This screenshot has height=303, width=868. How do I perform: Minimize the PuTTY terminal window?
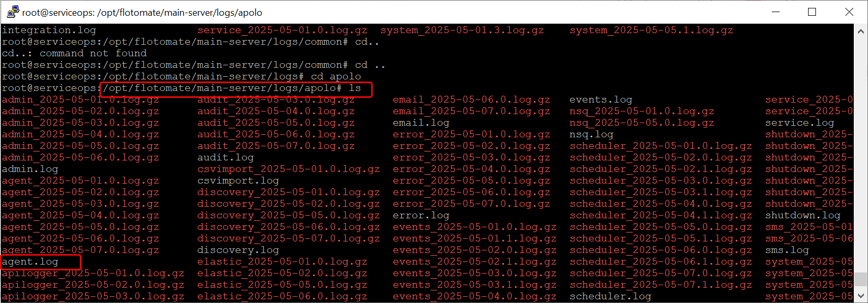pos(775,12)
